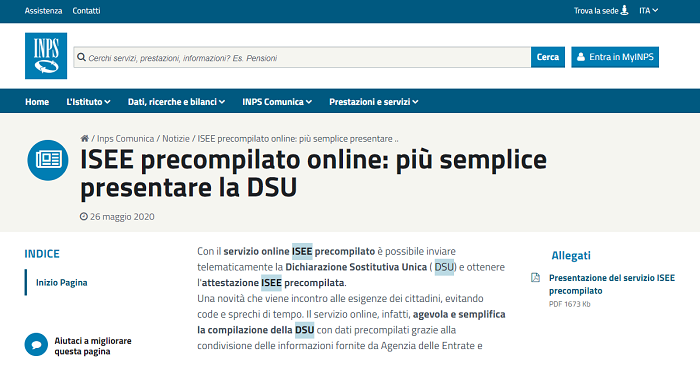
Task: Click the INDICE heading
Action: tap(42, 254)
